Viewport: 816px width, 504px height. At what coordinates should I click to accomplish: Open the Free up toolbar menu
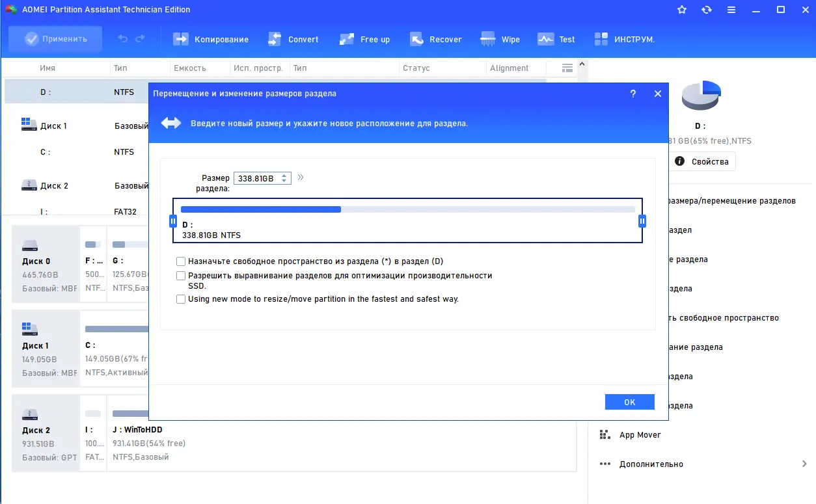coord(364,39)
